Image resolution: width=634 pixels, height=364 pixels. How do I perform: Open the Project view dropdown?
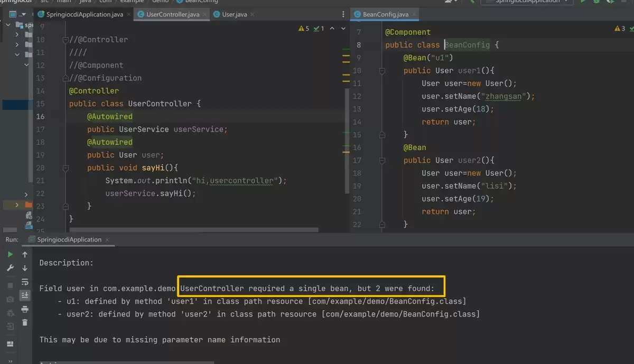coord(16,14)
